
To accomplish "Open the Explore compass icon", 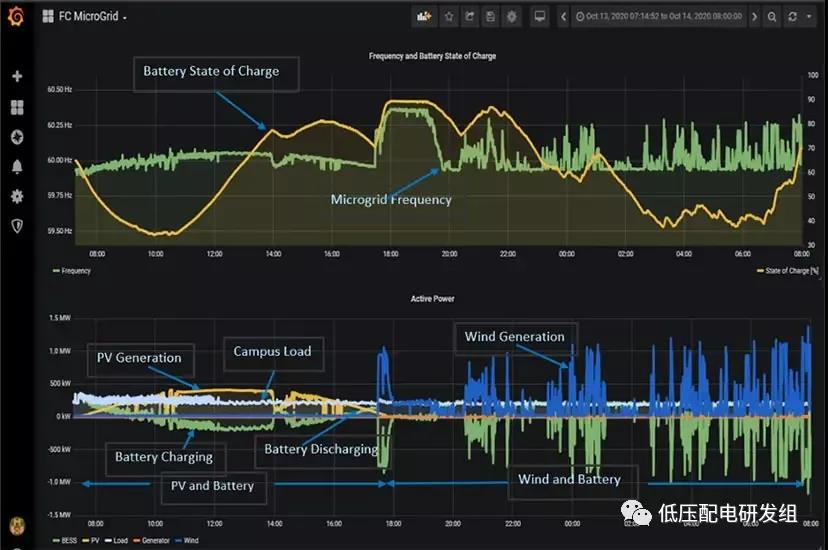I will pyautogui.click(x=16, y=137).
